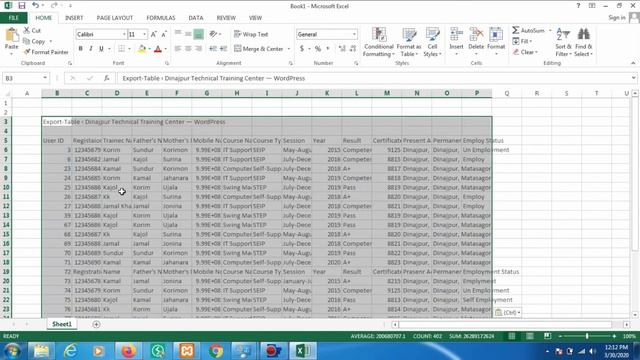640x360 pixels.
Task: Open the Clear dropdown in Editing group
Action: pyautogui.click(x=526, y=52)
